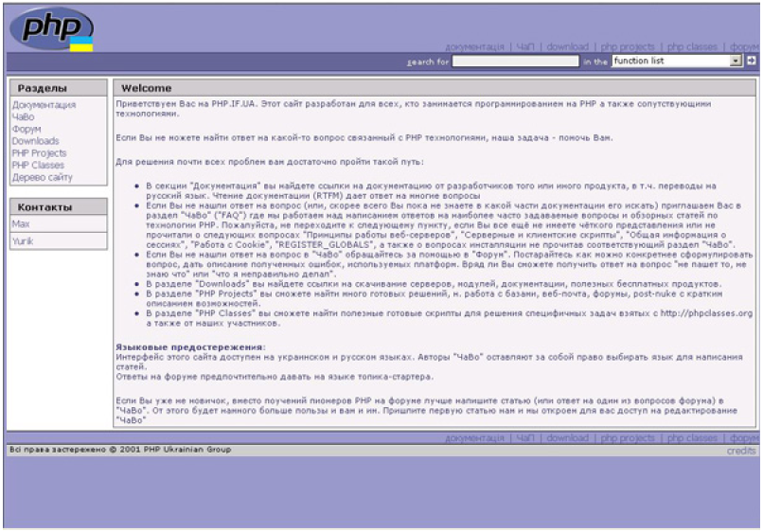Open 'Downloads' in the sidebar
This screenshot has width=763, height=532.
[x=36, y=141]
